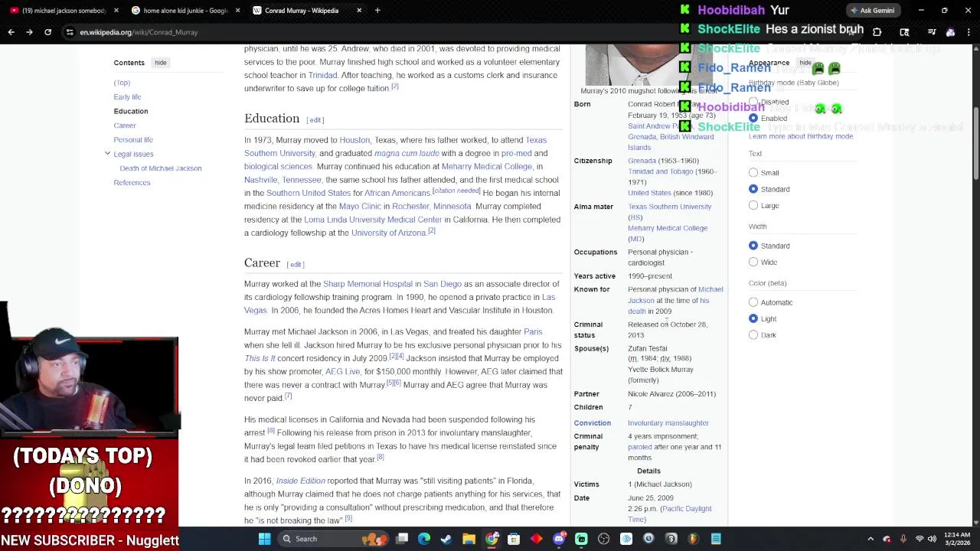The height and width of the screenshot is (551, 980).
Task: Open site information icon beside the URL
Action: coord(70,32)
